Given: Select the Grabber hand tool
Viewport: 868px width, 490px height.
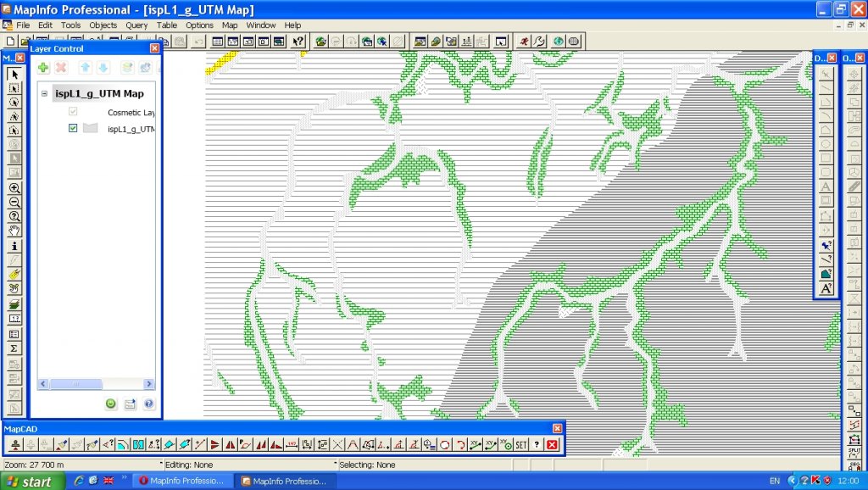Looking at the screenshot, I should tap(14, 231).
